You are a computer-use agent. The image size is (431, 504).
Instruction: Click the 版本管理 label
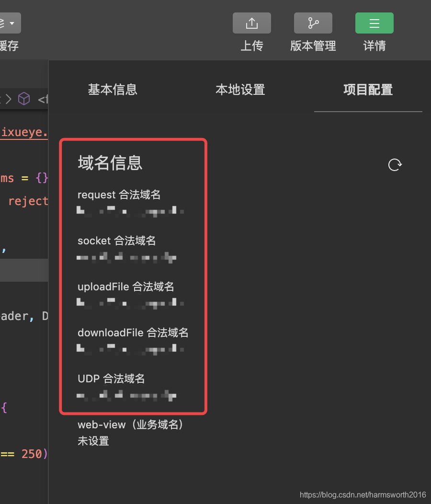click(x=313, y=46)
